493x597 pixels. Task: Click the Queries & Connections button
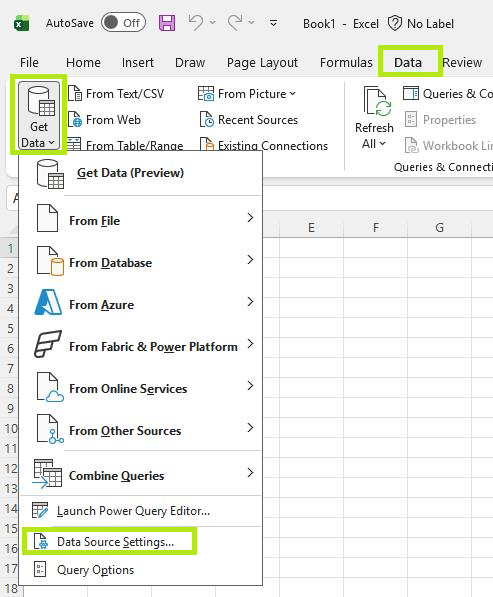(448, 94)
